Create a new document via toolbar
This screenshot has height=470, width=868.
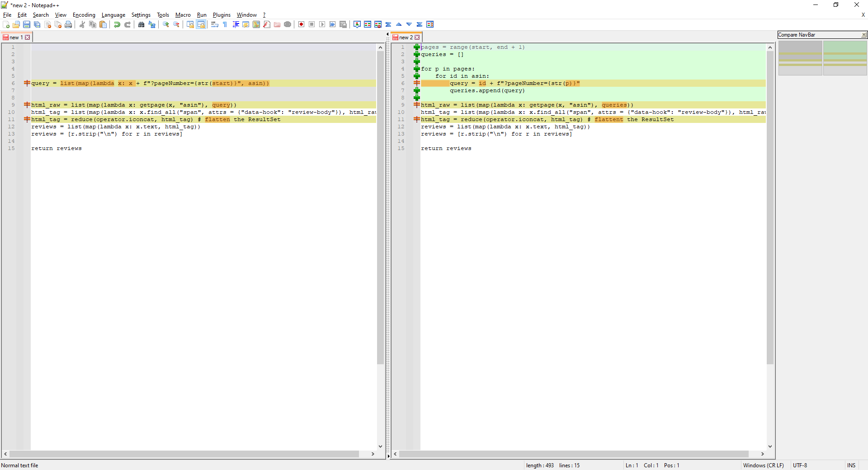click(6, 24)
